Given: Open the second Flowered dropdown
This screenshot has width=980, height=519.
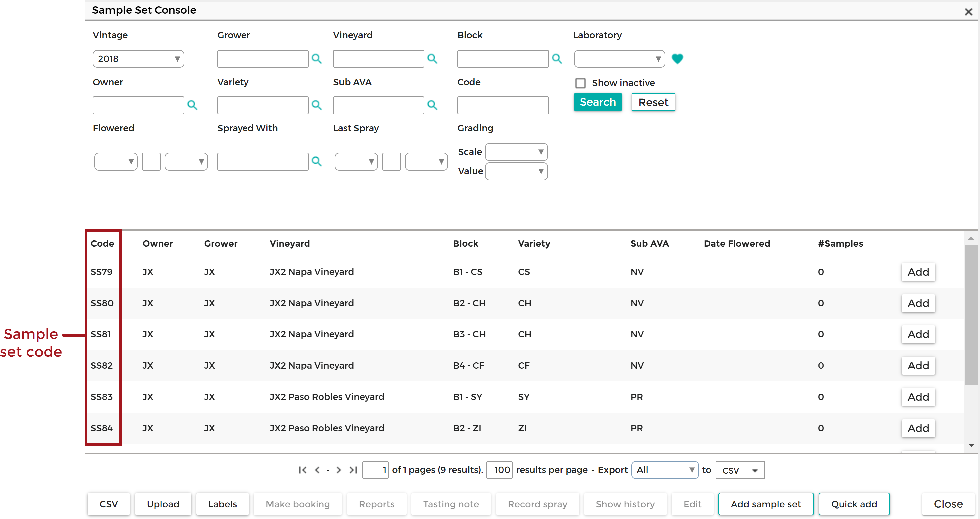Looking at the screenshot, I should (186, 161).
